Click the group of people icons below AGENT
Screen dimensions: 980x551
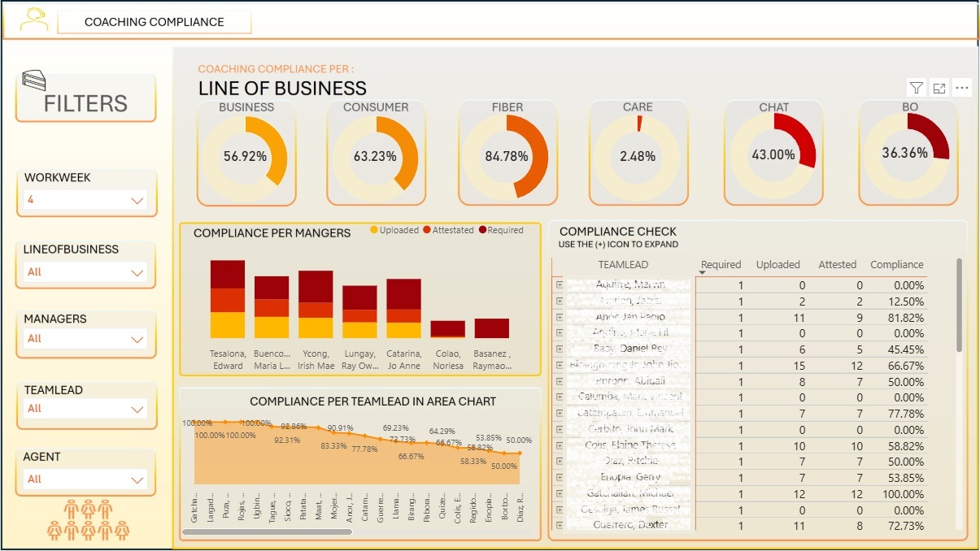88,521
